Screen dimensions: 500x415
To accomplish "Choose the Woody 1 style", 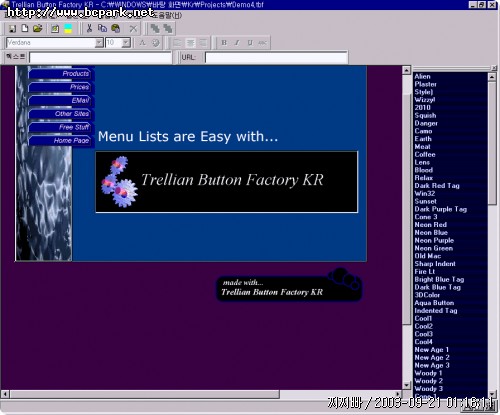I will click(428, 373).
